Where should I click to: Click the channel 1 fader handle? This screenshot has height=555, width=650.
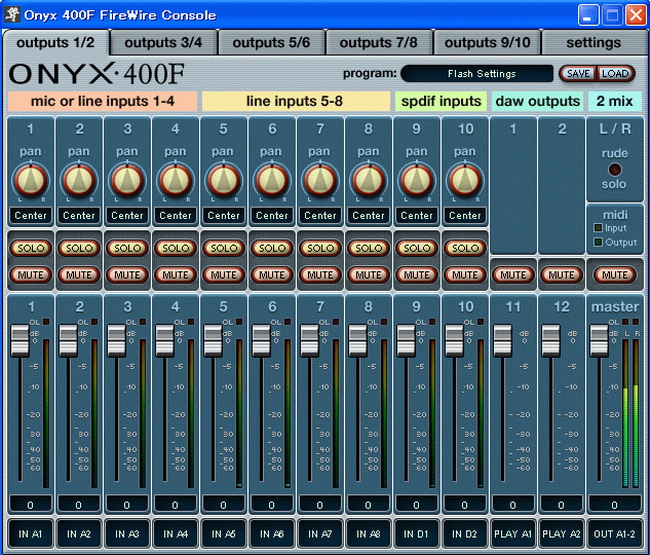[20, 341]
